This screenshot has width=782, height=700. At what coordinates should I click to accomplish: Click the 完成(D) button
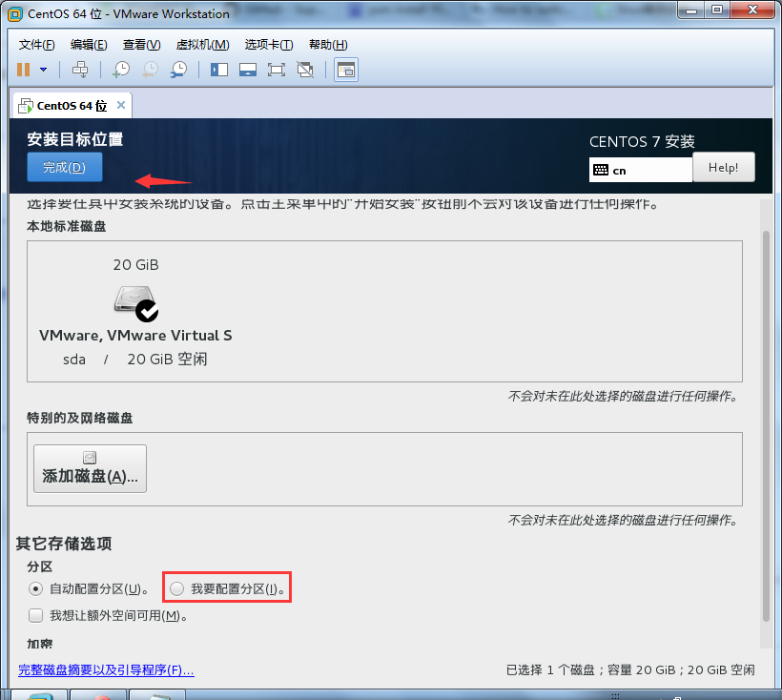click(x=64, y=167)
